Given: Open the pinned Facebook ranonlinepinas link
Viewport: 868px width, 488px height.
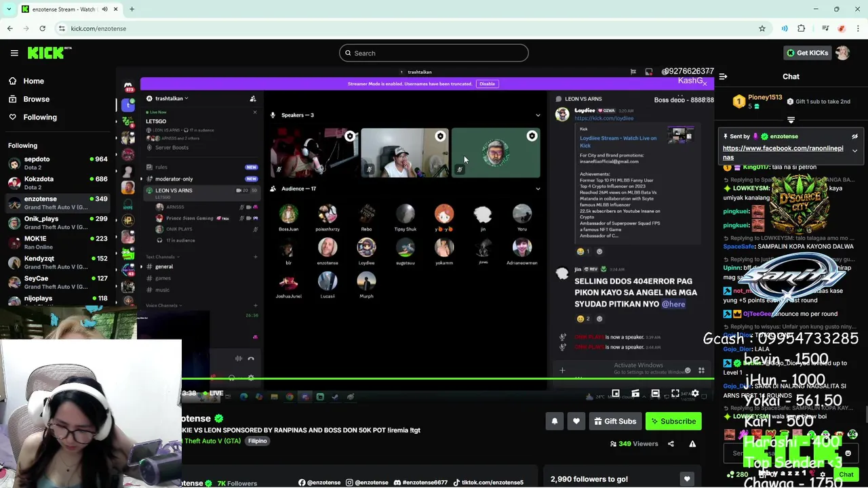Looking at the screenshot, I should pos(783,152).
